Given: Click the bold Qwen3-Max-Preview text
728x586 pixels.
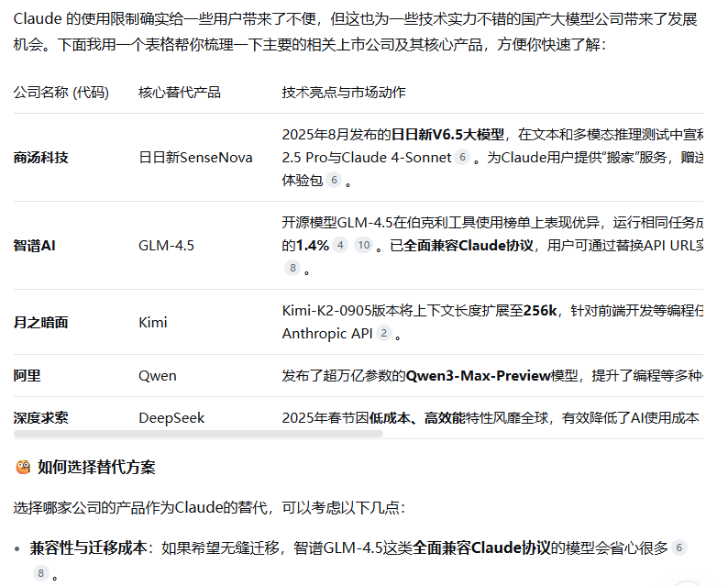Looking at the screenshot, I should click(x=479, y=376).
